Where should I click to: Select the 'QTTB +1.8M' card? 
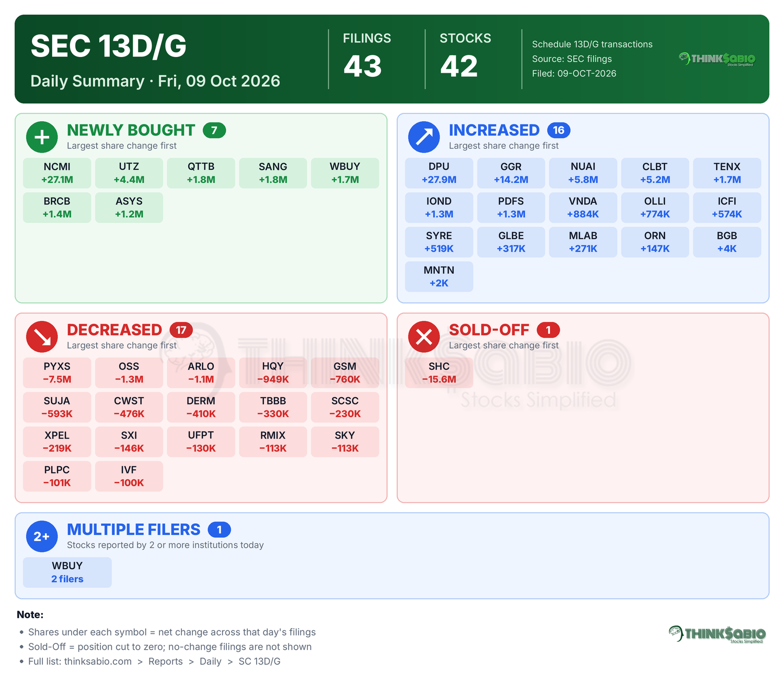click(x=201, y=173)
